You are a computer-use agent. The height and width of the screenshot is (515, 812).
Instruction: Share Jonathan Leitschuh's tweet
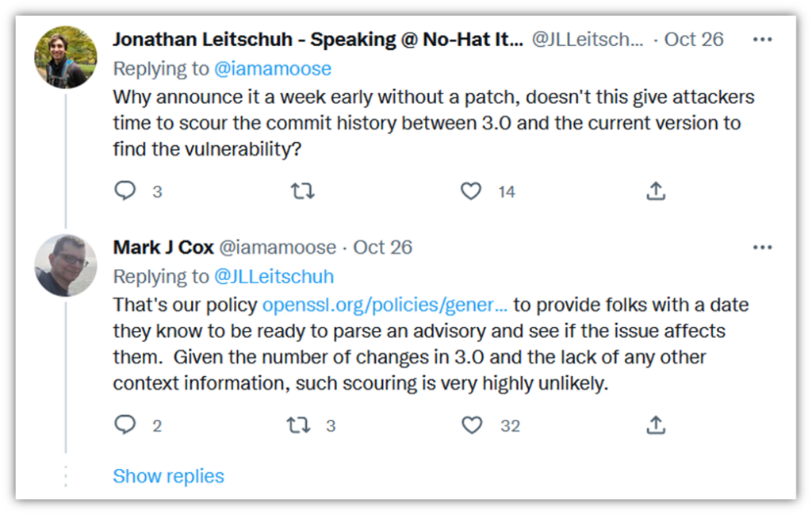coord(656,191)
